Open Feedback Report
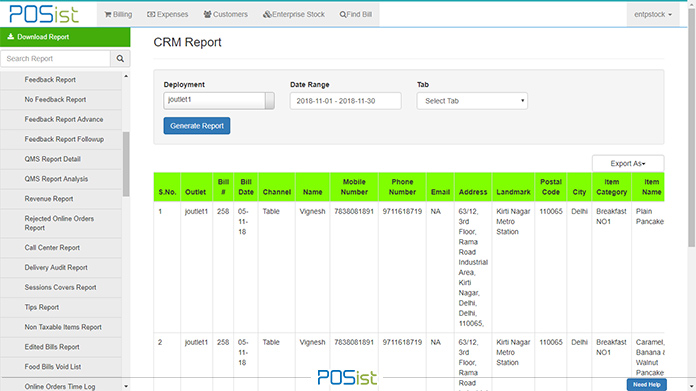The width and height of the screenshot is (696, 391). click(61, 80)
